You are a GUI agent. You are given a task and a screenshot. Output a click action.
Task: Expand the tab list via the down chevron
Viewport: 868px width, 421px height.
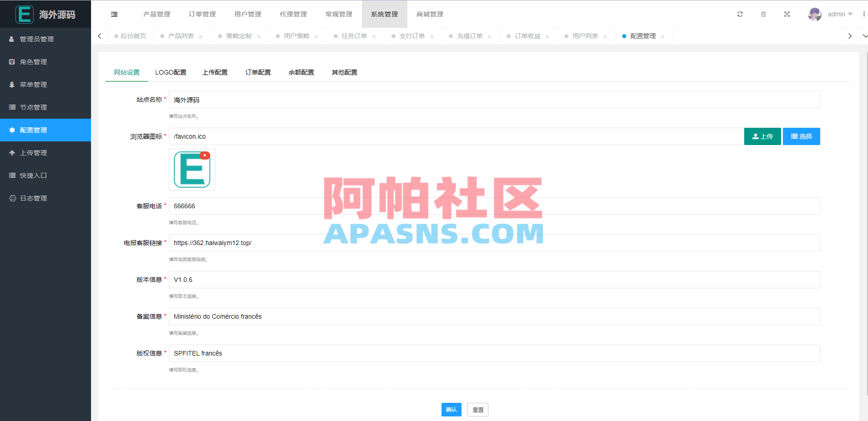[864, 36]
